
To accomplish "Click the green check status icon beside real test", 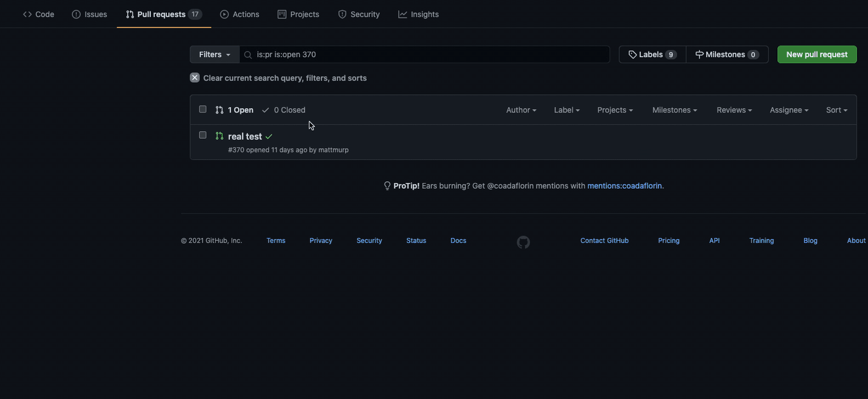I will pyautogui.click(x=269, y=137).
